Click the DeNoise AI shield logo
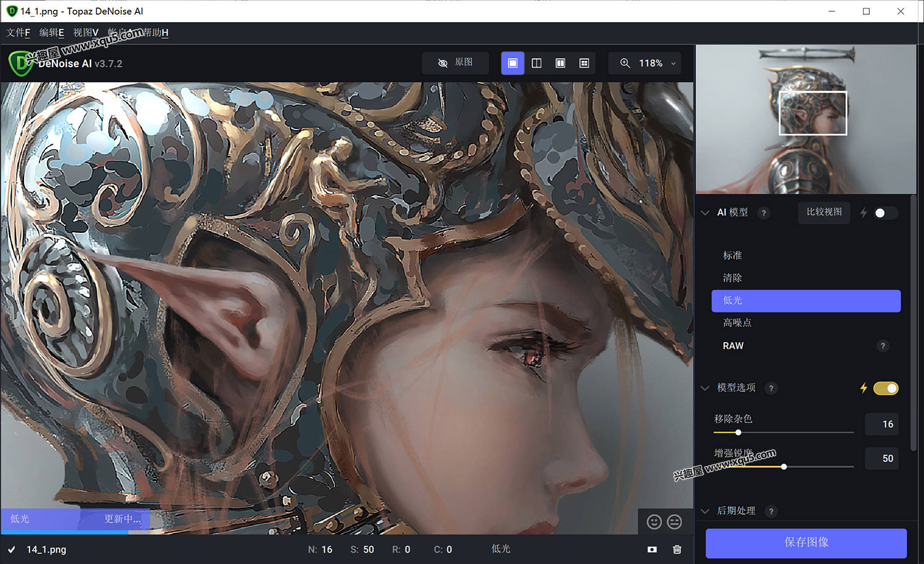 click(x=21, y=63)
